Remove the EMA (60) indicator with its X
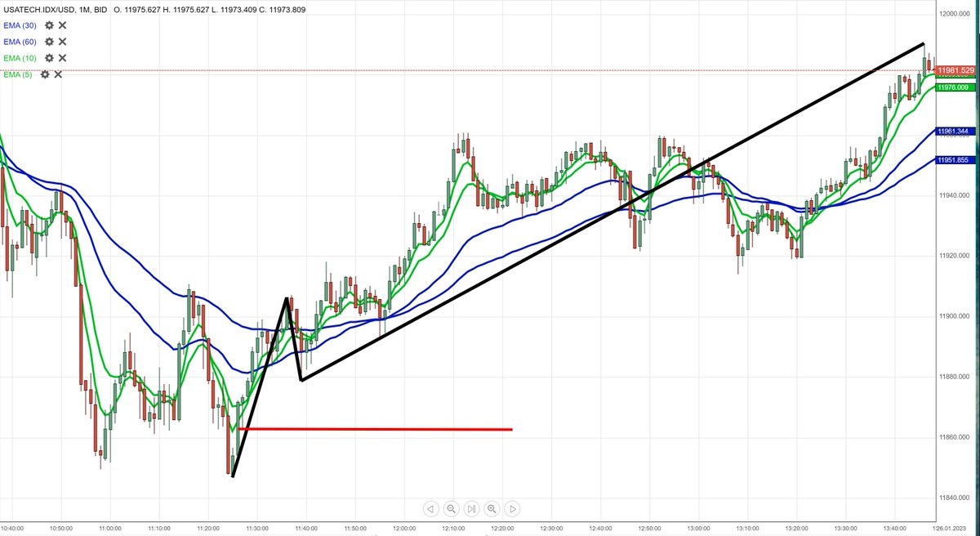The height and width of the screenshot is (536, 980). (x=61, y=41)
